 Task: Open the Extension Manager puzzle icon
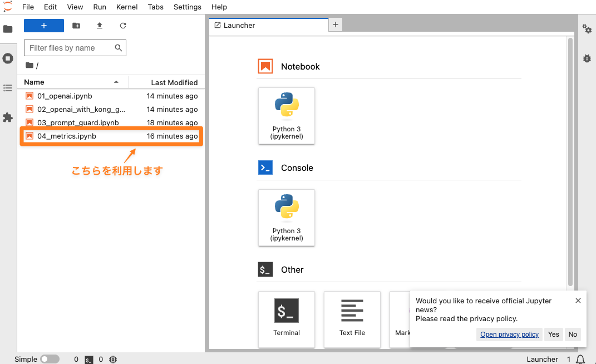point(8,117)
